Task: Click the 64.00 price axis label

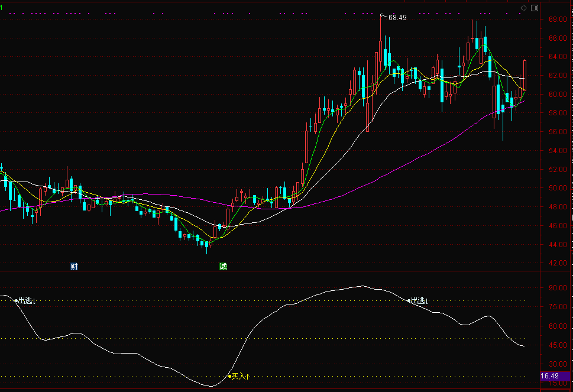Action: click(x=558, y=57)
